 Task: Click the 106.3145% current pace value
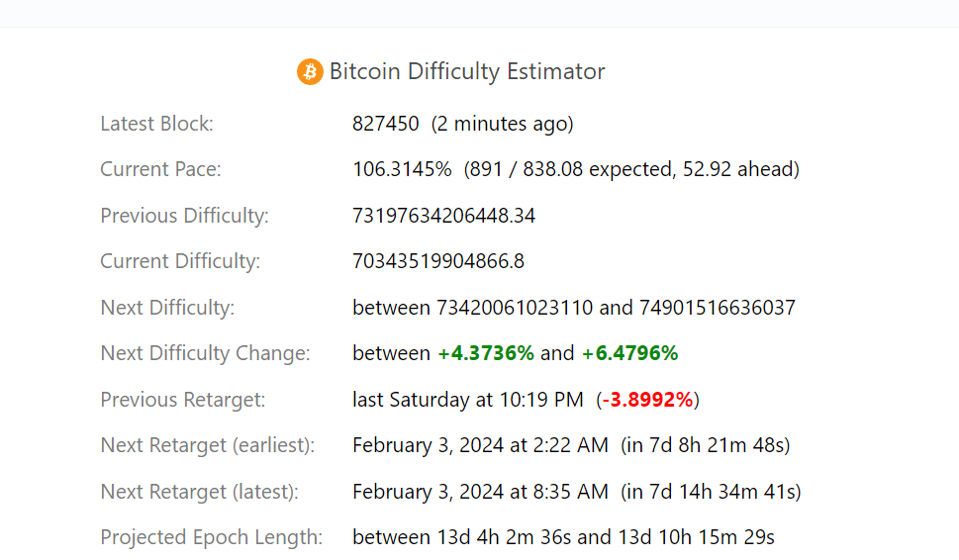click(402, 169)
